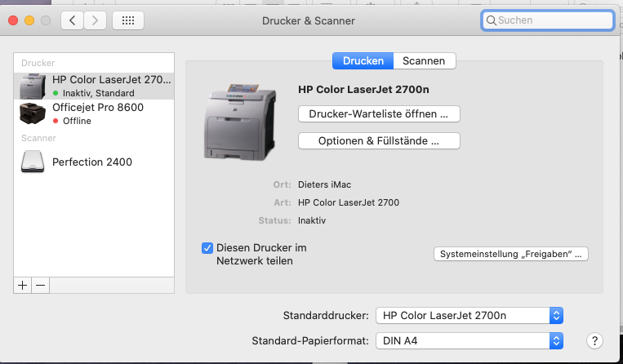This screenshot has width=623, height=364.
Task: Go forward with the right chevron button
Action: [x=95, y=20]
